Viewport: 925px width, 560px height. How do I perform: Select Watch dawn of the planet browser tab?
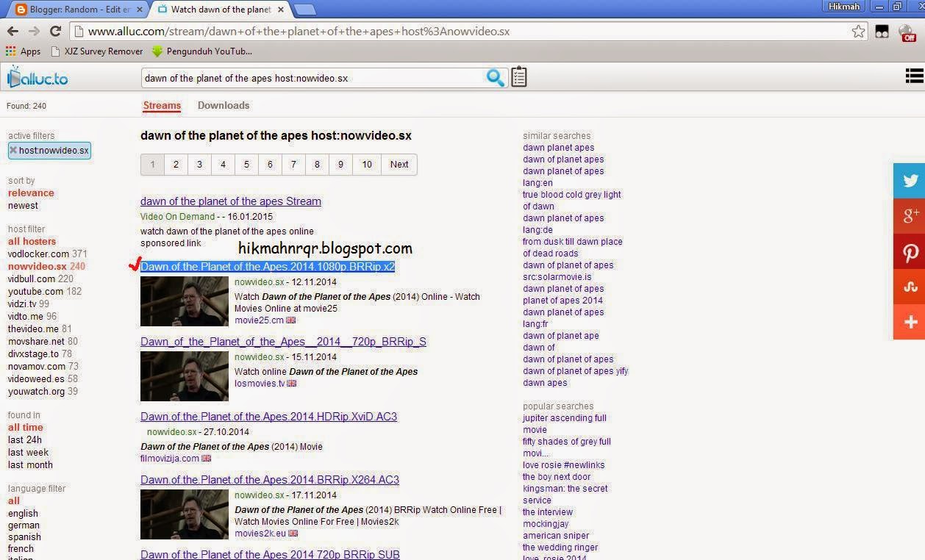(221, 9)
